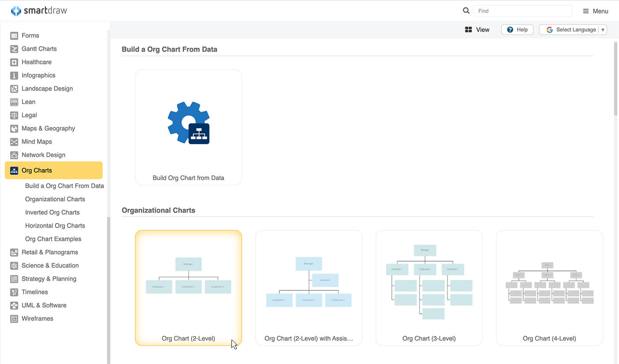Click the Lean category icon
This screenshot has height=364, width=619.
tap(14, 102)
